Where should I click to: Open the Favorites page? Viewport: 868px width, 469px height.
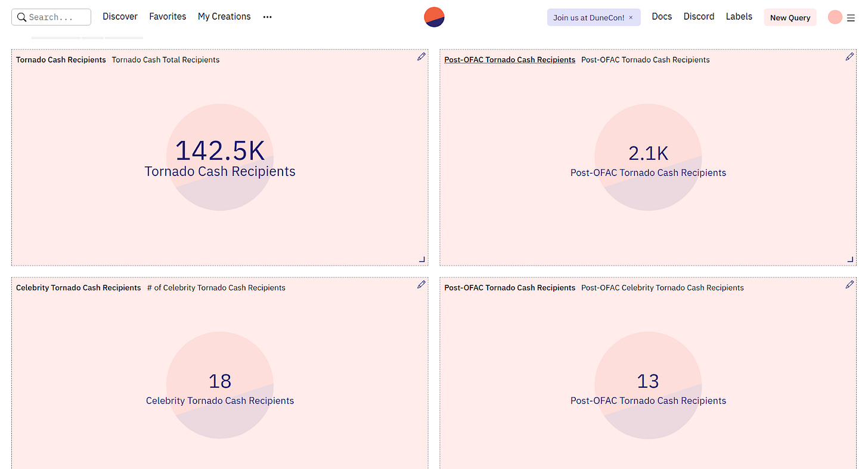[168, 17]
